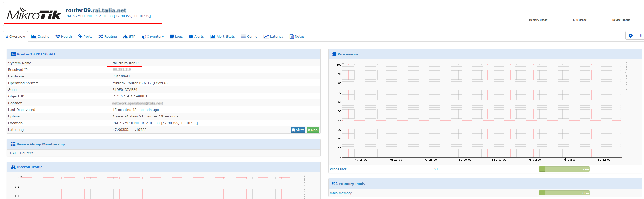Viewport: 644px width, 199px height.
Task: Open the Notes tab
Action: click(x=297, y=36)
